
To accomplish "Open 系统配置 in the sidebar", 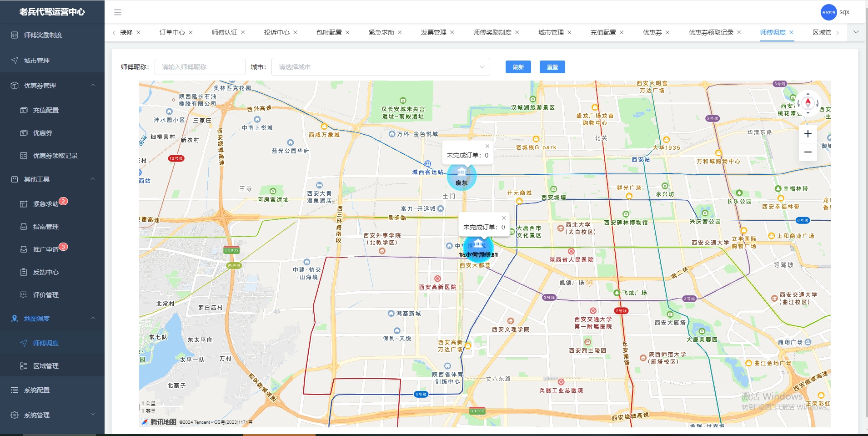I will pos(52,390).
